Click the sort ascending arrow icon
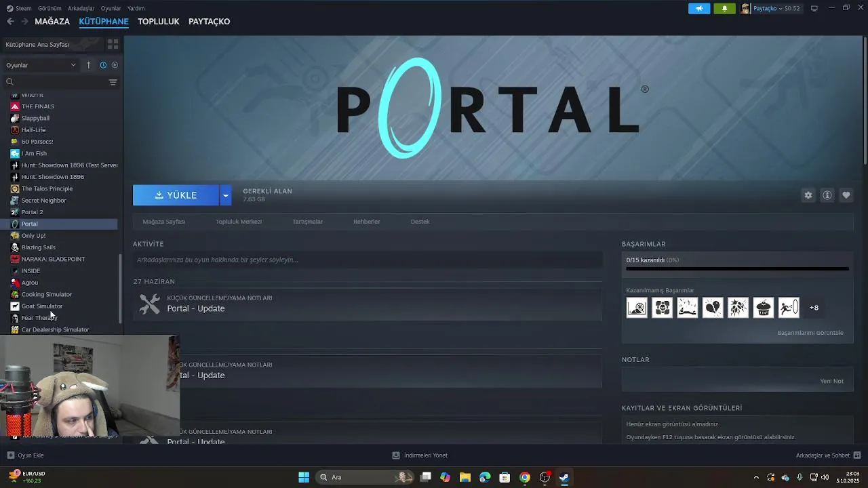868x488 pixels. pyautogui.click(x=88, y=65)
